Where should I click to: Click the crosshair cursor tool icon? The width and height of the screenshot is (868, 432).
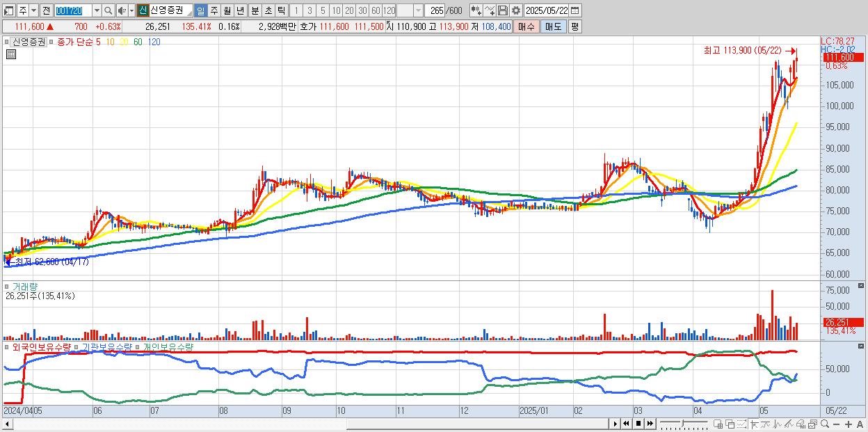point(754,424)
